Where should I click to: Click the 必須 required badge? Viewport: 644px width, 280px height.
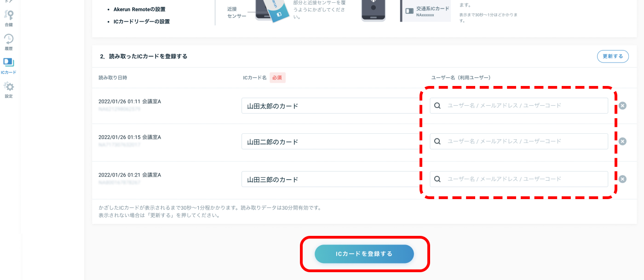coord(277,78)
